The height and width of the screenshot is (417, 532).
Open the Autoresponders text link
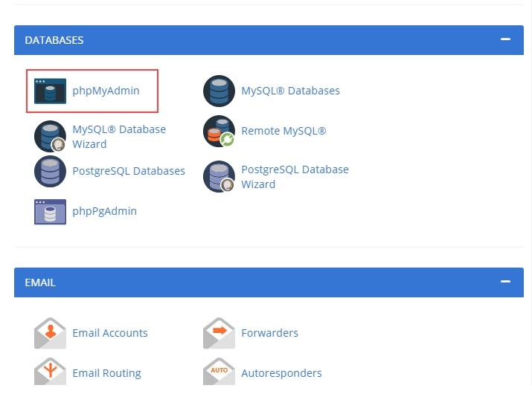(281, 373)
